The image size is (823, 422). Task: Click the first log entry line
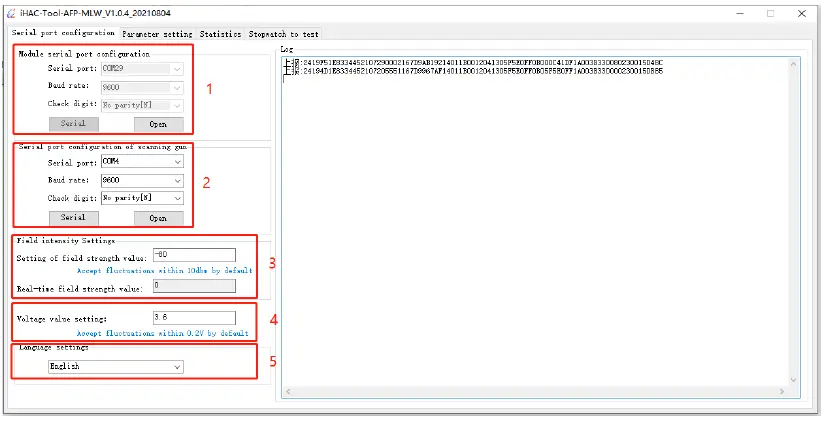pos(473,63)
